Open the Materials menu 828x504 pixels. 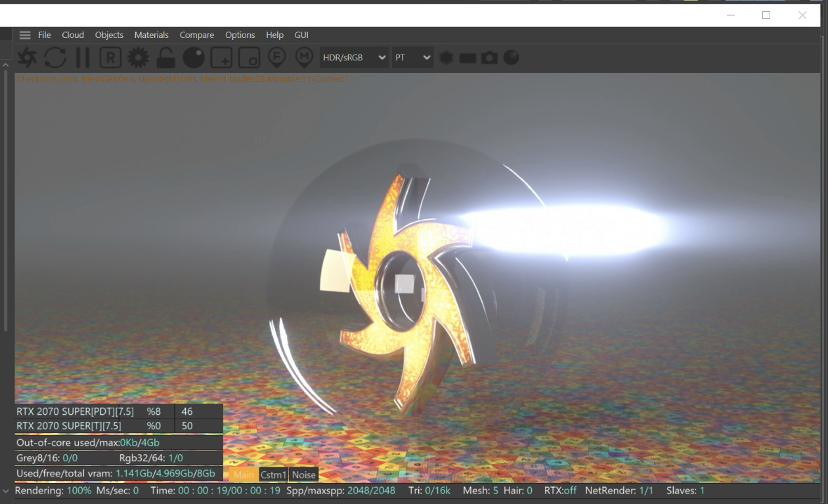152,35
